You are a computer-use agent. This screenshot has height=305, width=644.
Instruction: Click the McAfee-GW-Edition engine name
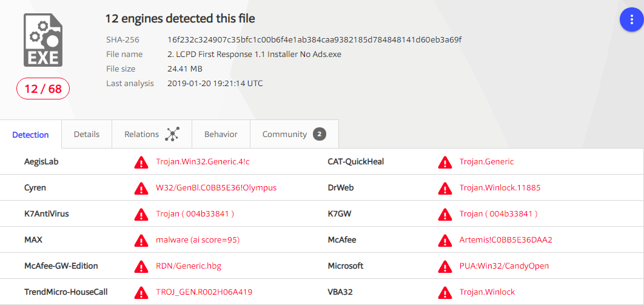[61, 266]
